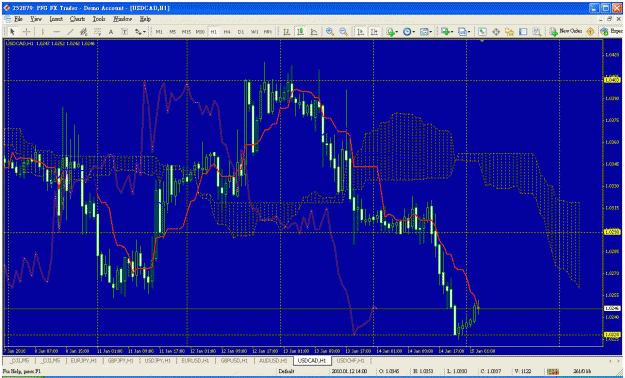Toggle the Terminal window icon

tap(523, 32)
